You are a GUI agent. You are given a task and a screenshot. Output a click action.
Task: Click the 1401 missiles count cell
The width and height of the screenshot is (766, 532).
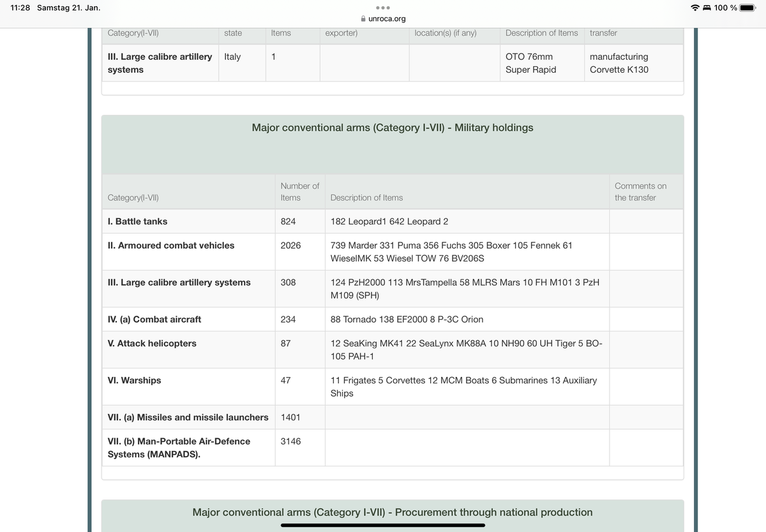click(290, 417)
